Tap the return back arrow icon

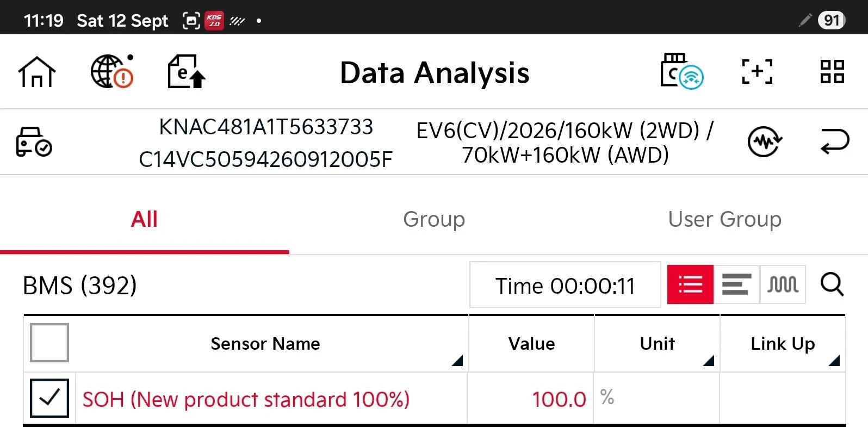click(x=834, y=142)
